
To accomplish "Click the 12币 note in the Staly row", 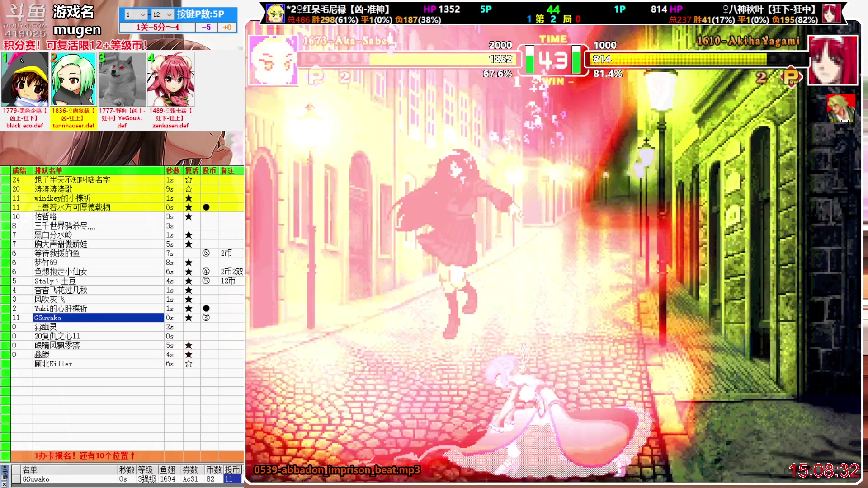I will [228, 281].
